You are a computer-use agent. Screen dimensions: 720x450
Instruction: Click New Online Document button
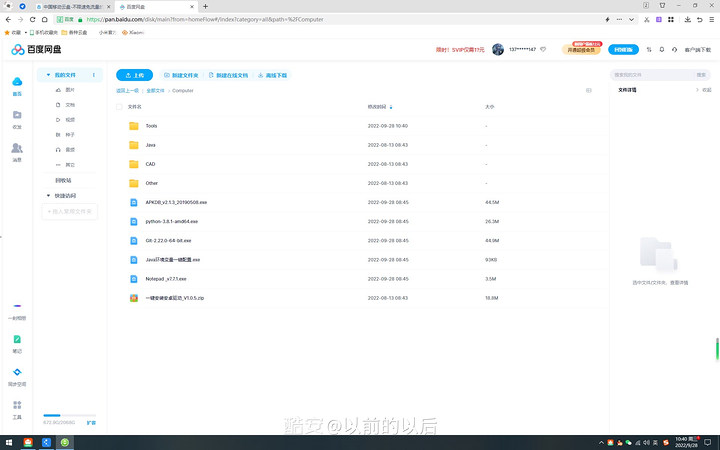[228, 75]
